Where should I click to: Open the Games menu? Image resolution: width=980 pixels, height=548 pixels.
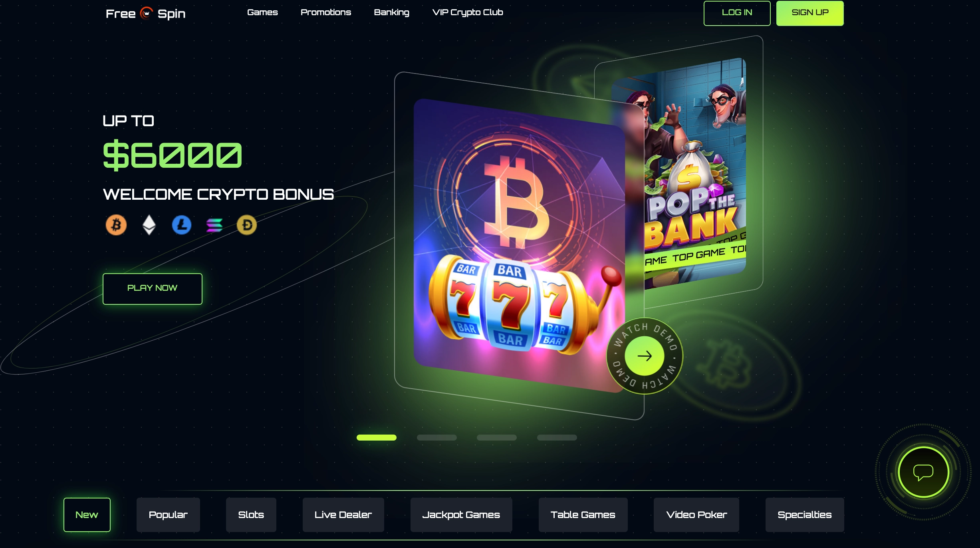(262, 12)
